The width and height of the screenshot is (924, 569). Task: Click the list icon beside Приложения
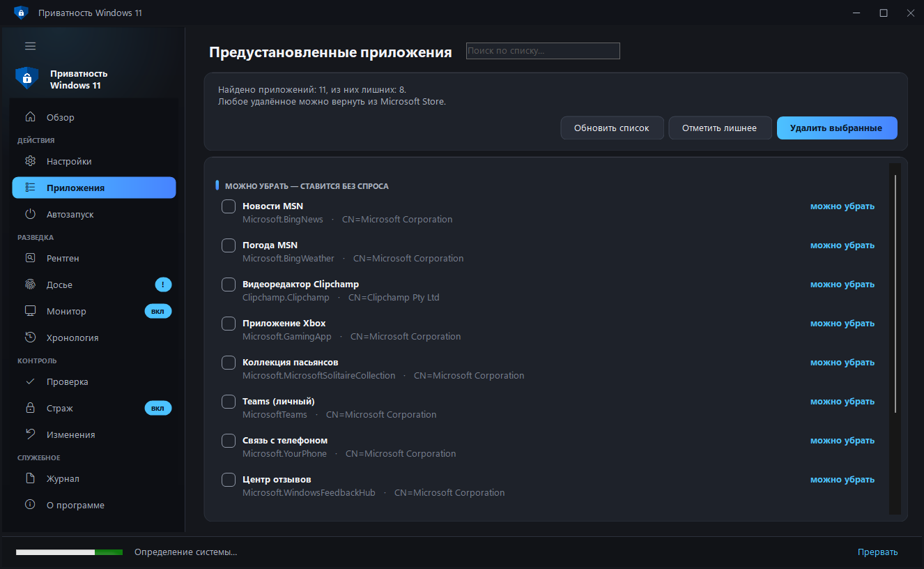click(x=30, y=188)
